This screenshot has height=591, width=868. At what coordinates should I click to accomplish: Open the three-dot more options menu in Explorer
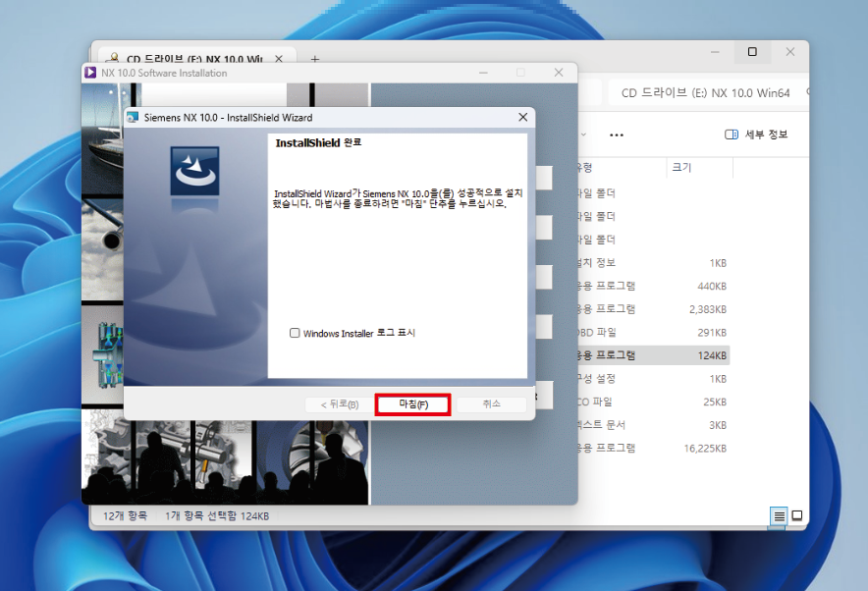(x=616, y=134)
